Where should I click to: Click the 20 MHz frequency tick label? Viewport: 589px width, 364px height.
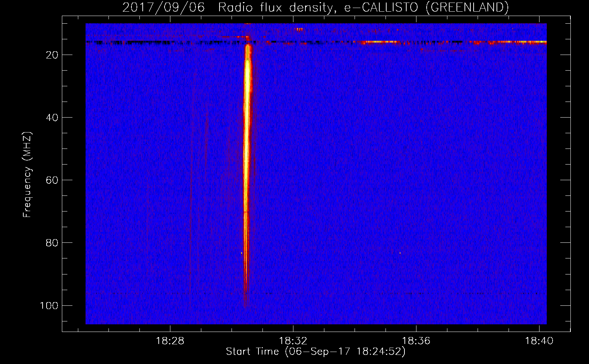click(x=52, y=55)
